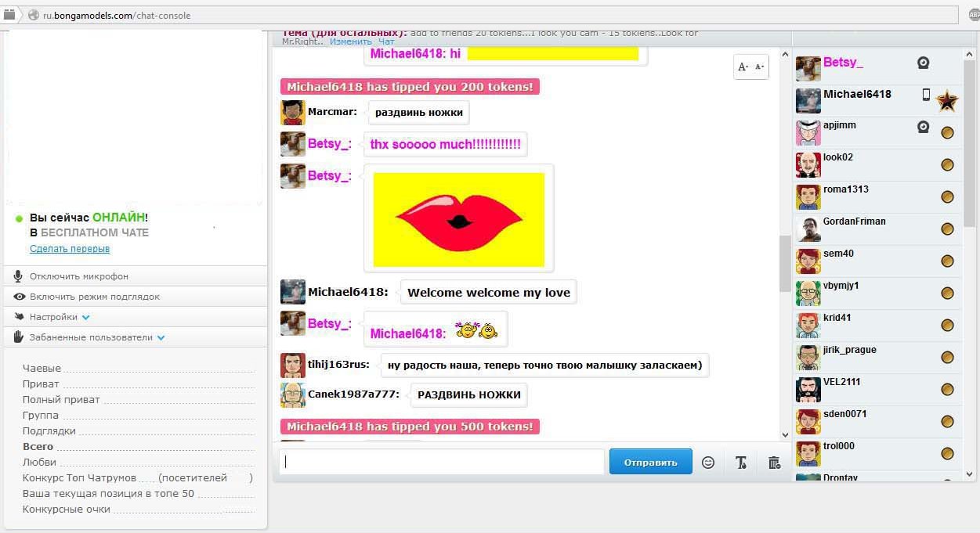Switch to the 'Чат' tab

(x=386, y=41)
